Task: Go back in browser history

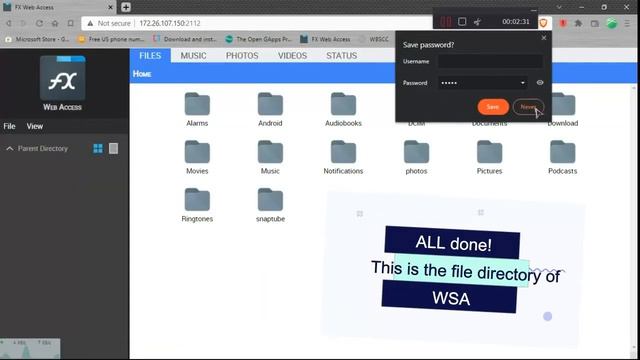Action: point(9,23)
